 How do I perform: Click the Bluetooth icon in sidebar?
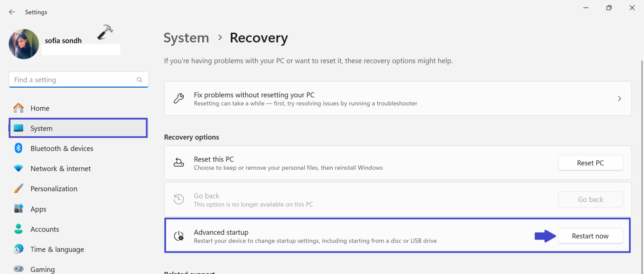pyautogui.click(x=19, y=148)
